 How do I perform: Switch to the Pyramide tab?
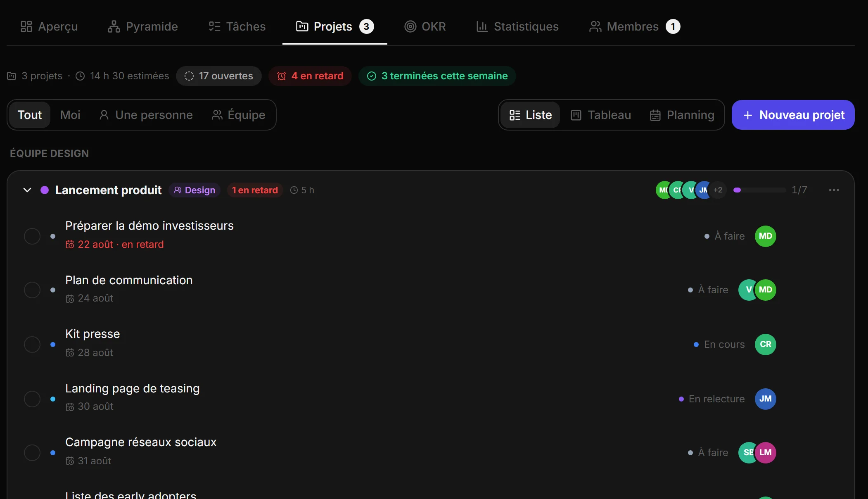(x=142, y=26)
